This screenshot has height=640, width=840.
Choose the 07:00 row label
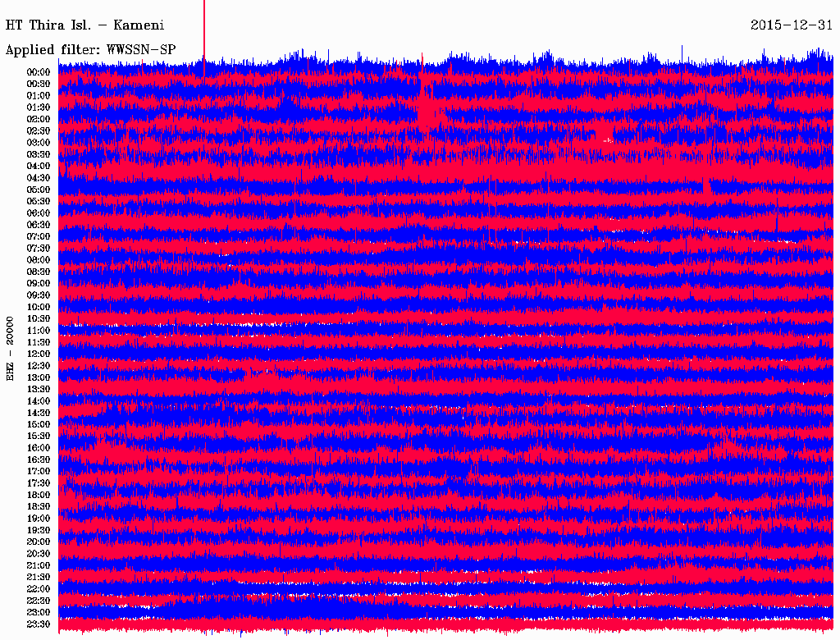[39, 236]
